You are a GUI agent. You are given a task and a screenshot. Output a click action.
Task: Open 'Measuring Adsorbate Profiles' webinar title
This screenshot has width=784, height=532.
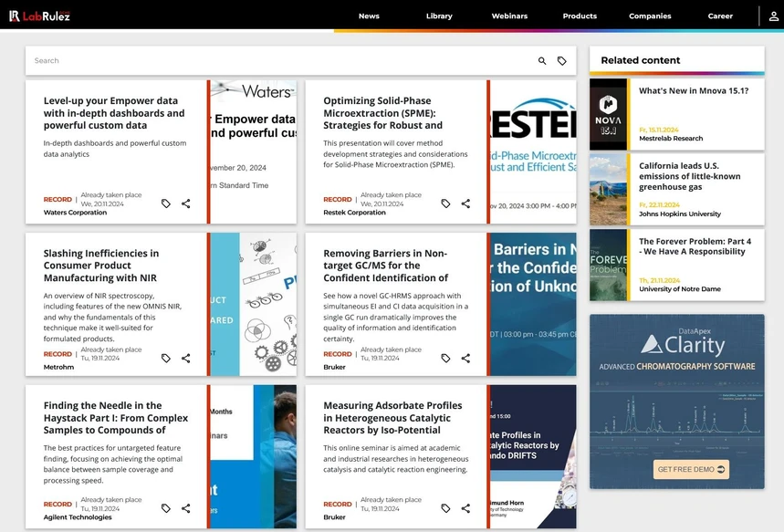coord(392,418)
